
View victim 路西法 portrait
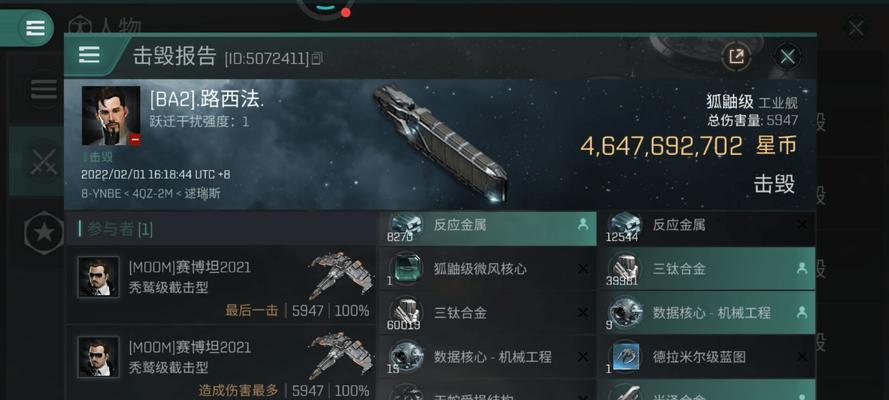[111, 116]
